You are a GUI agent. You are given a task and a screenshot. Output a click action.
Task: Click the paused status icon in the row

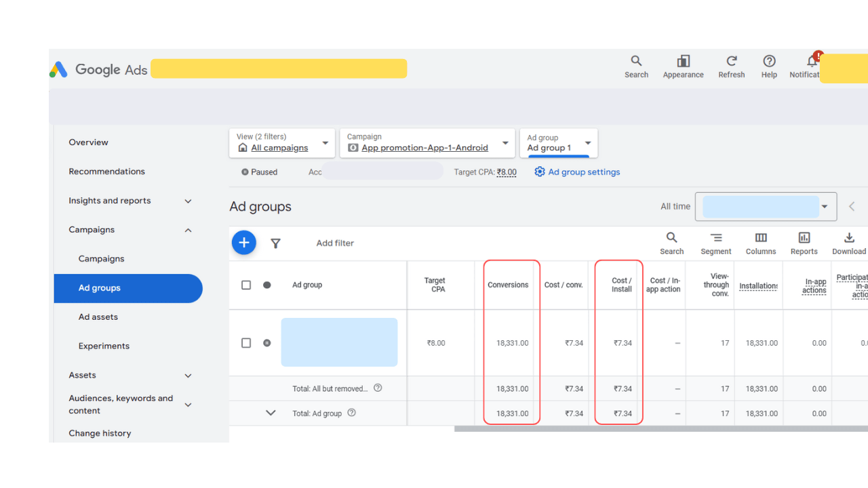point(267,343)
